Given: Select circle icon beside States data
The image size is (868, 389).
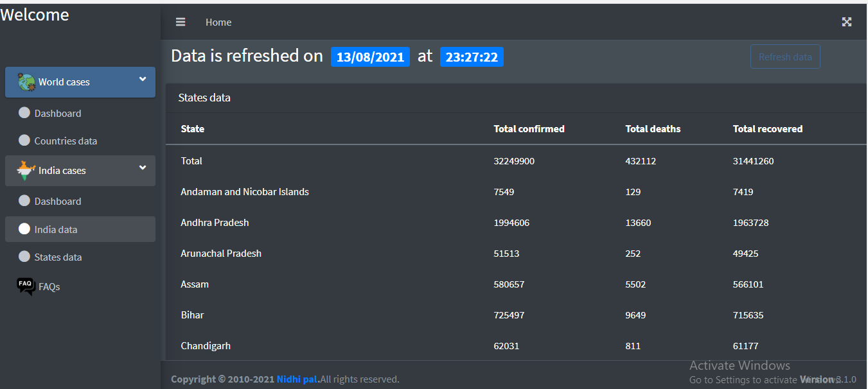Looking at the screenshot, I should point(24,257).
